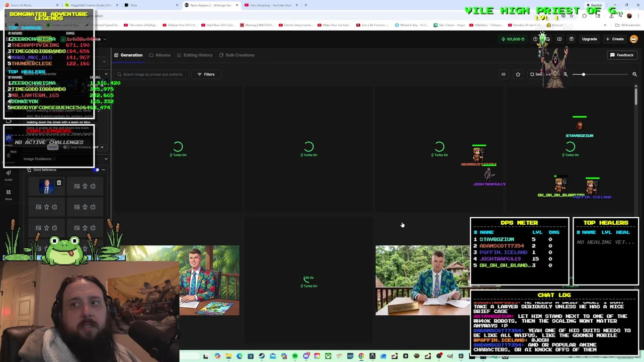Screen dimensions: 644x362
Task: Open the Auto Enhance dropdown arrow
Action: (x=102, y=147)
